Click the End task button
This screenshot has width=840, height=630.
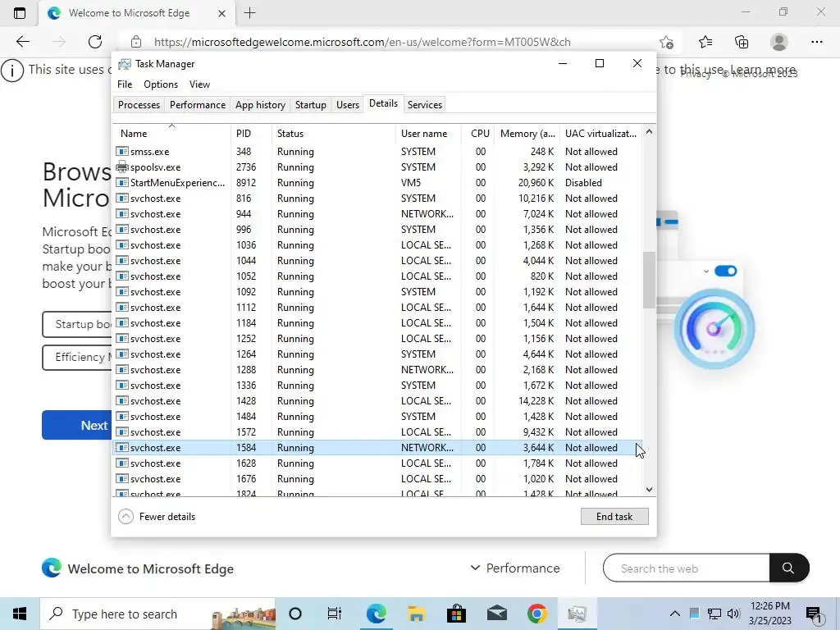(614, 517)
